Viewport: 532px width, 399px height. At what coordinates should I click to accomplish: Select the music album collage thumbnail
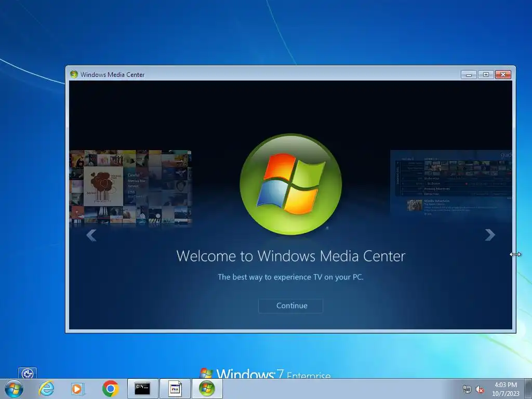click(130, 188)
